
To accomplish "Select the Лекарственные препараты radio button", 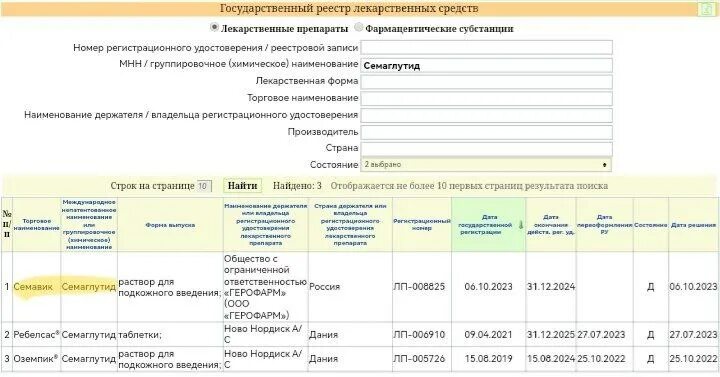I will coord(214,28).
